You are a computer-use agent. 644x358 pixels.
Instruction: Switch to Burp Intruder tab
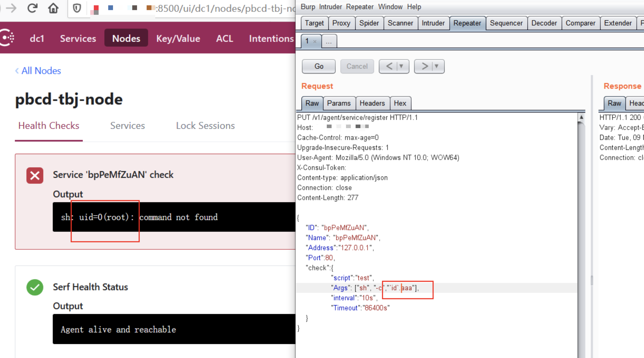click(x=433, y=23)
